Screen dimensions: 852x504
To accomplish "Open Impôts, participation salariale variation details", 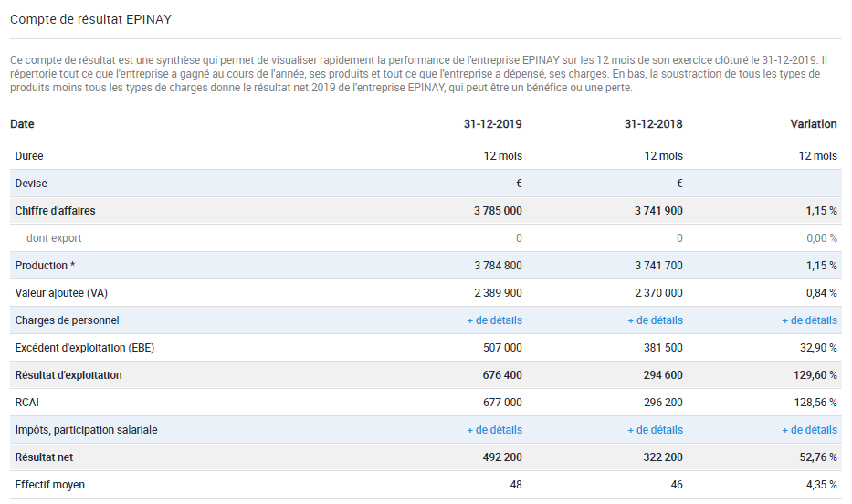I will point(810,430).
